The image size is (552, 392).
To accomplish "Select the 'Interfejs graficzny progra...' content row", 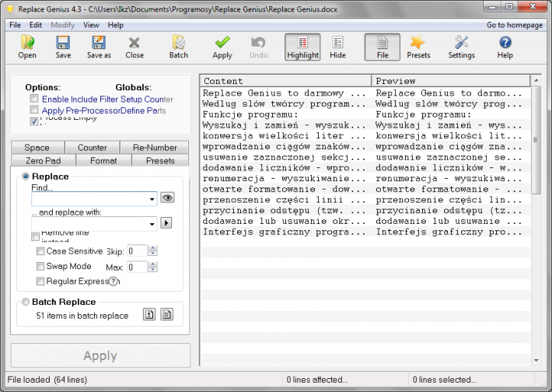I will point(285,232).
